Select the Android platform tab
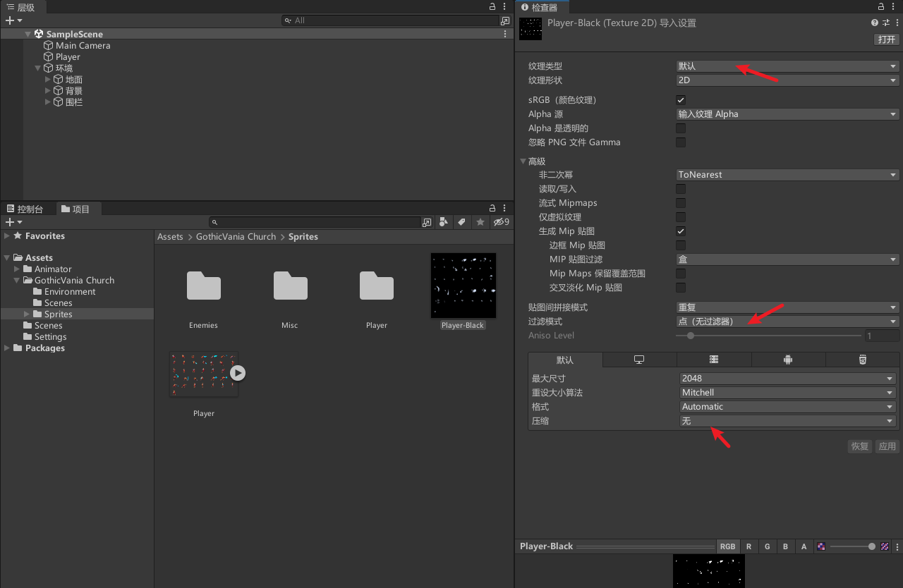This screenshot has width=903, height=588. 788,360
